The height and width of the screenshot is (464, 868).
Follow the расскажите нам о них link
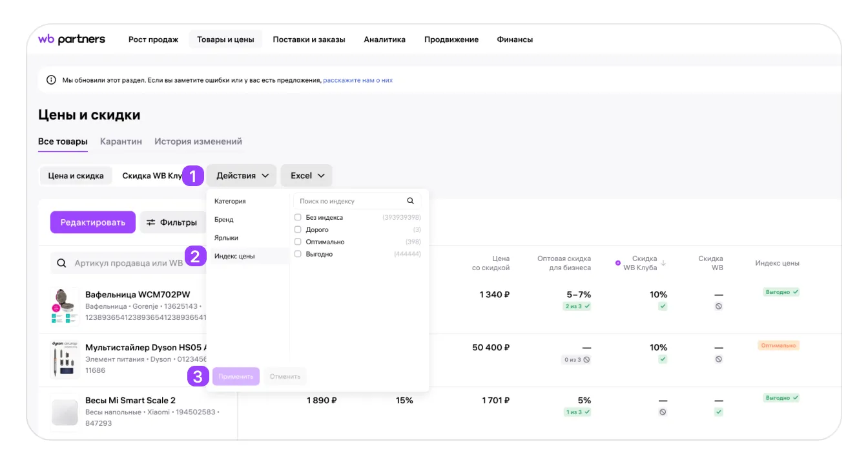point(358,80)
